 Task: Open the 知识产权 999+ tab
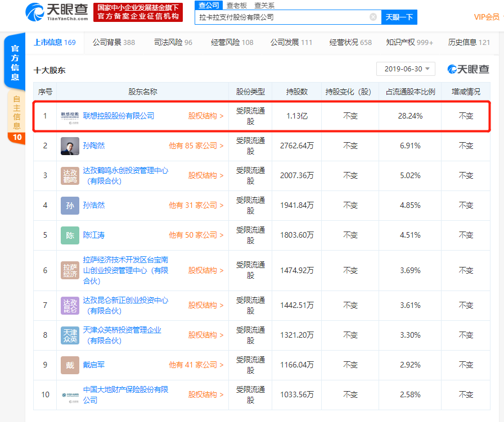(409, 42)
